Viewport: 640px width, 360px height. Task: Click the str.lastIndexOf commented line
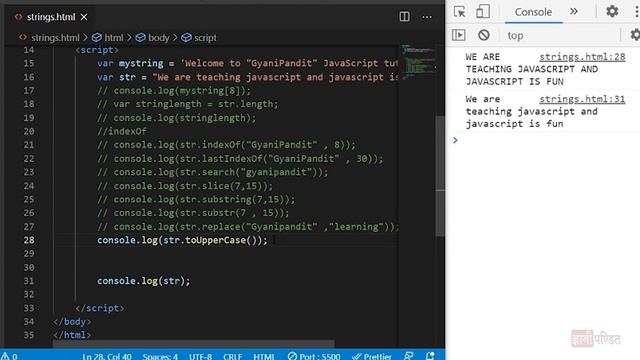(240, 158)
